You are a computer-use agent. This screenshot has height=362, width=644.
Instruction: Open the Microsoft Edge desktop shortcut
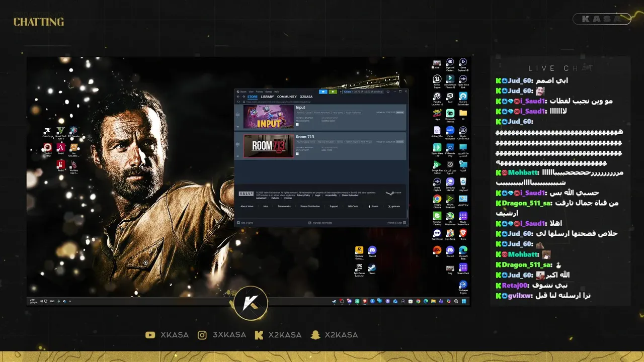tap(463, 252)
